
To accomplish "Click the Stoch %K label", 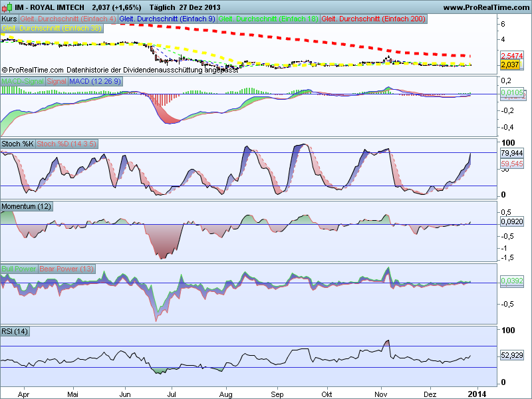I will [17, 144].
